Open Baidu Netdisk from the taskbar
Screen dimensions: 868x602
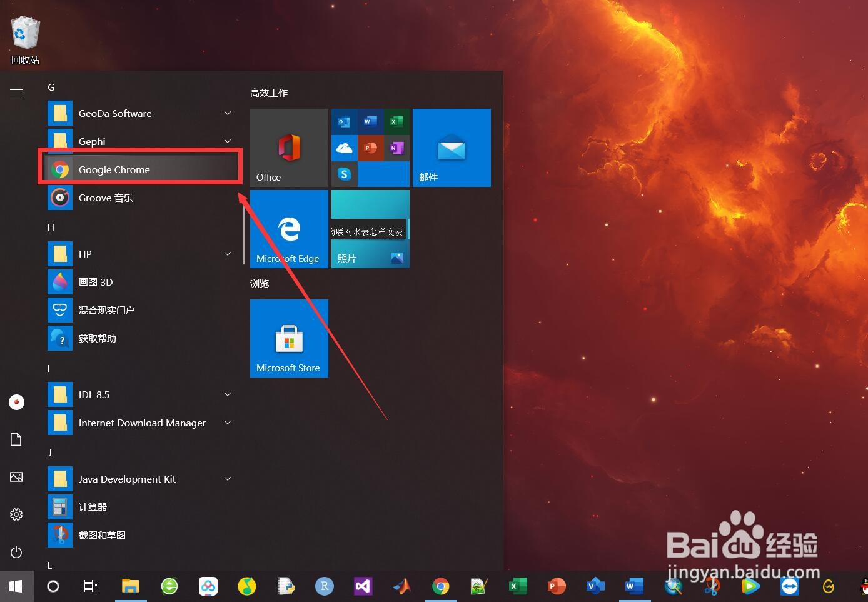point(208,586)
